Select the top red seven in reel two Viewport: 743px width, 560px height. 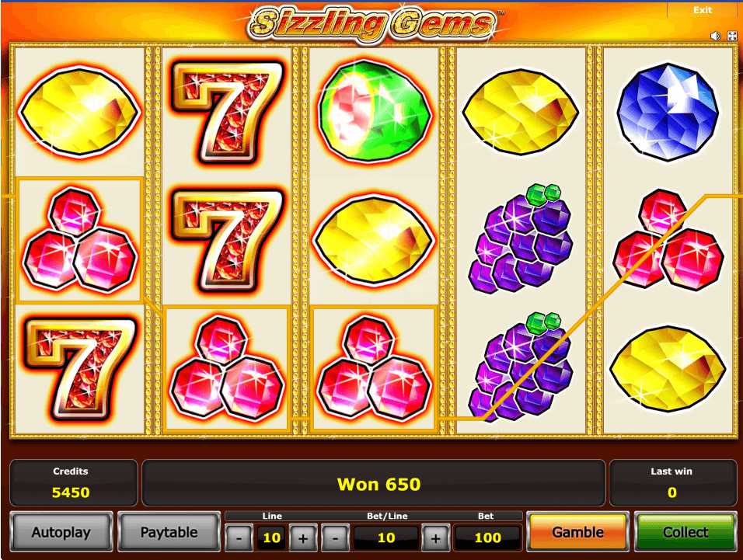[x=228, y=112]
